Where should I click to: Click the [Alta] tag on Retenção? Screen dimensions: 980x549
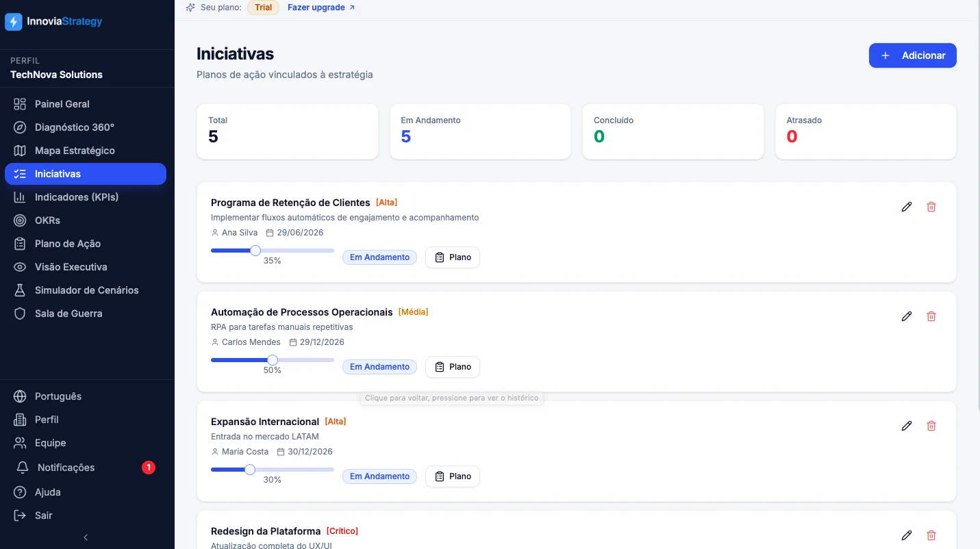pyautogui.click(x=387, y=203)
